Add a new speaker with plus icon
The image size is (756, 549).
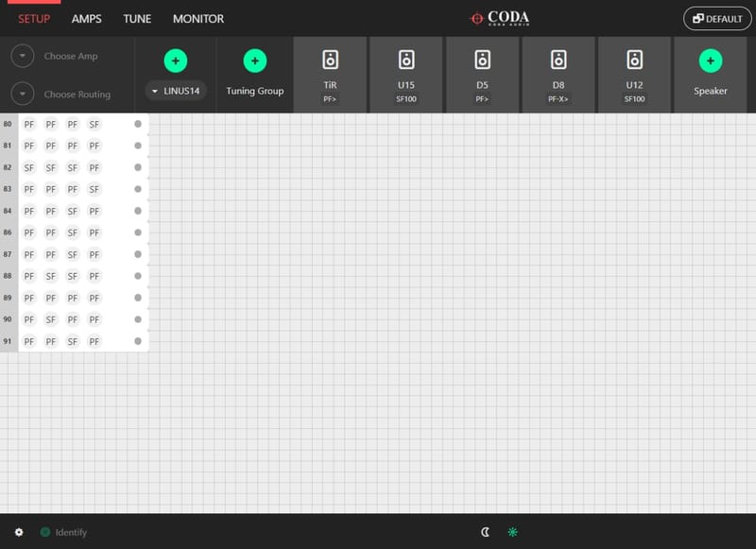point(710,61)
